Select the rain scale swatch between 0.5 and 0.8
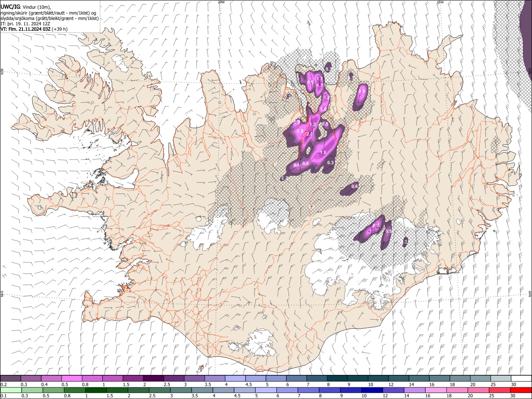532x399 pixels. (x=53, y=390)
